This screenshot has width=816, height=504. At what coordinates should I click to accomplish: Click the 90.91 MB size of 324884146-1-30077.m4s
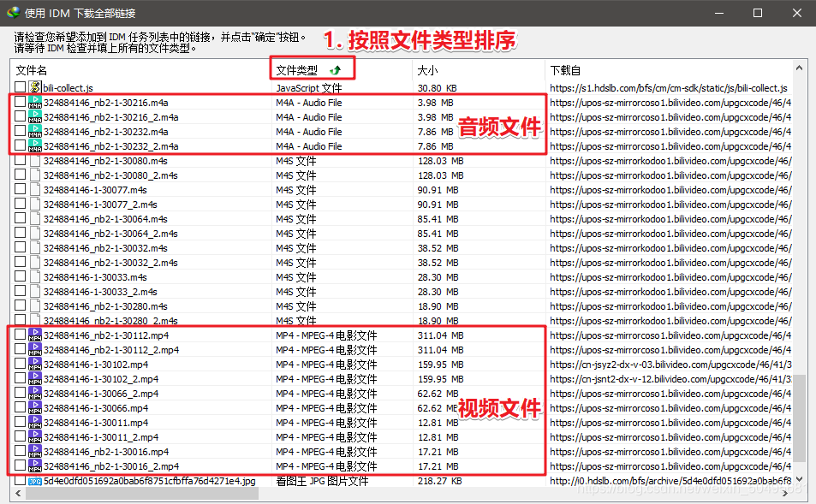tap(438, 190)
